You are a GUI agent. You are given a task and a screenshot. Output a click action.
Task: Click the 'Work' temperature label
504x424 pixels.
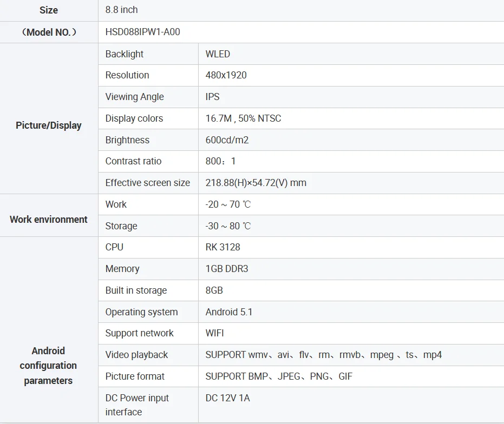pyautogui.click(x=116, y=204)
